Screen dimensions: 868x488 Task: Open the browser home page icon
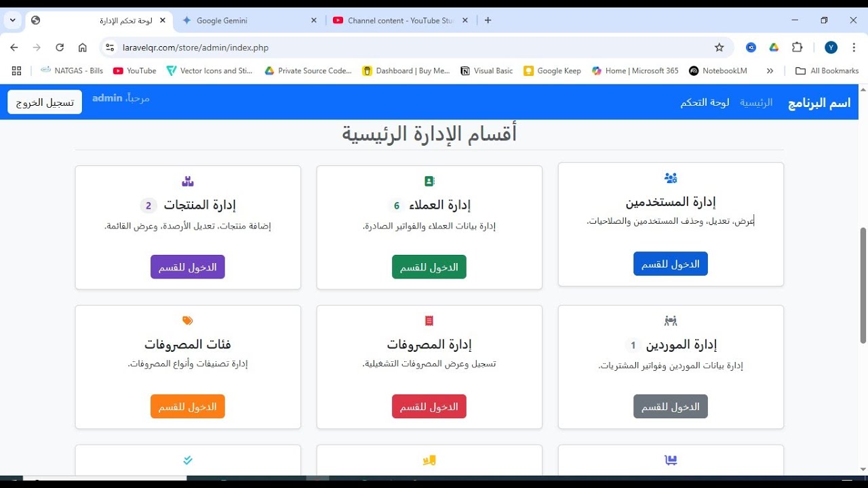click(x=82, y=47)
